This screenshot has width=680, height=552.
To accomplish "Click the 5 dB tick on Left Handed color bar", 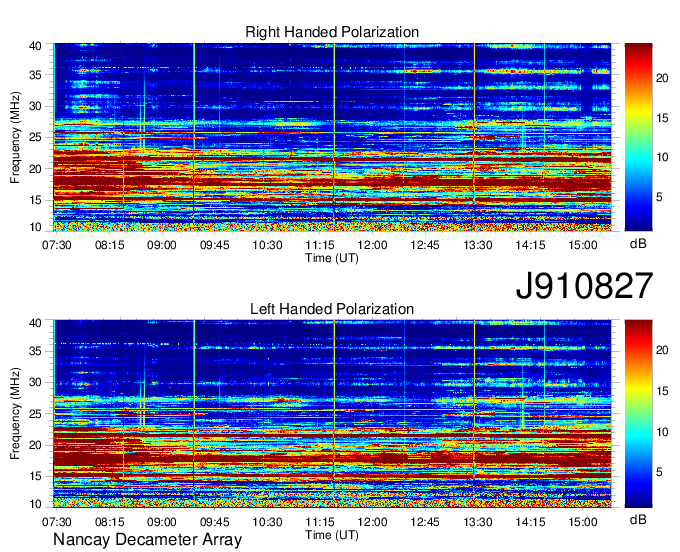I will (x=659, y=472).
